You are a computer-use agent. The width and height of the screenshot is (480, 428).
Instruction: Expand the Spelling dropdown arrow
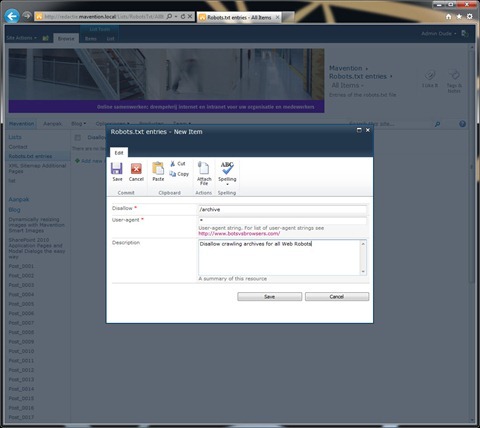[227, 184]
